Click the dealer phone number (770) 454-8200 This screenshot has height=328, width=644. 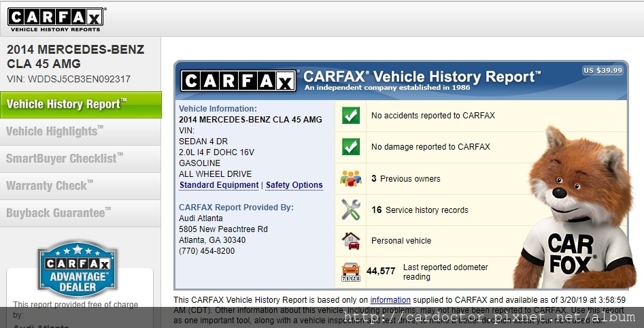(207, 250)
